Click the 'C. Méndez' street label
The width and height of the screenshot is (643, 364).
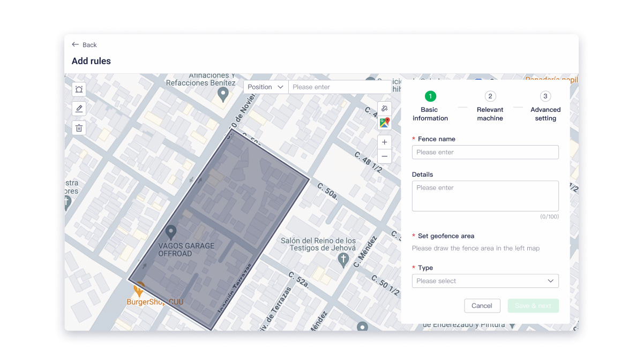366,253
